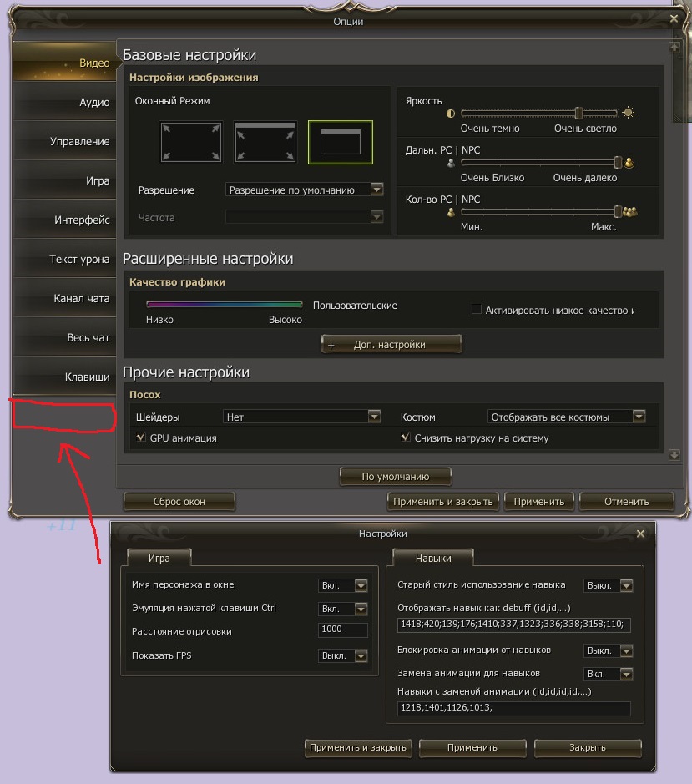The height and width of the screenshot is (784, 692).
Task: Select the windowed mode icon
Action: (340, 142)
